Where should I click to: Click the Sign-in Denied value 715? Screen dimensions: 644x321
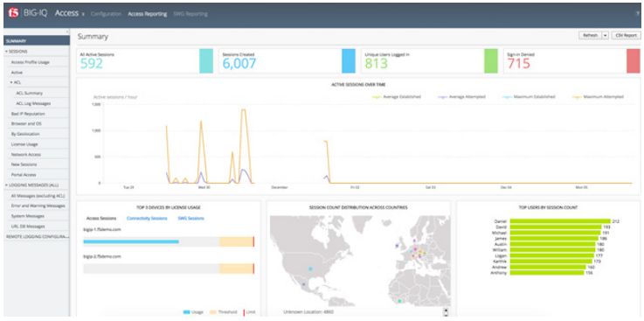coord(518,64)
